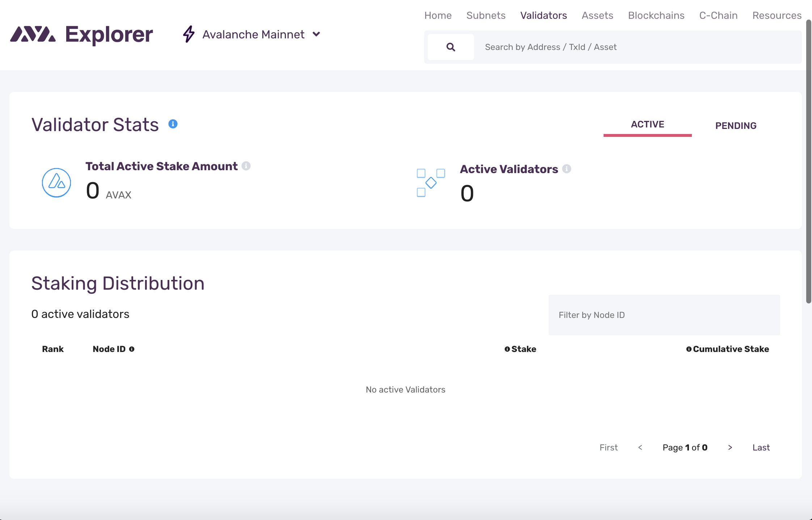
Task: Click the info icon next to Total Active Stake Amount
Action: tap(246, 165)
